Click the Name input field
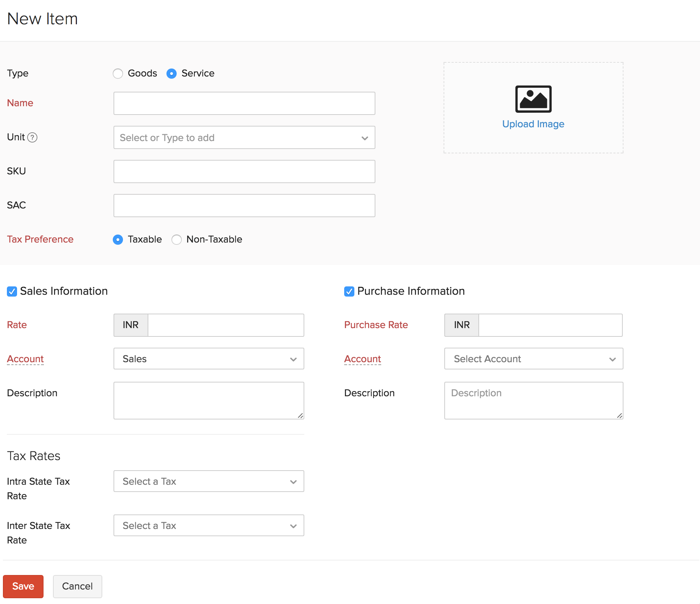 (244, 103)
